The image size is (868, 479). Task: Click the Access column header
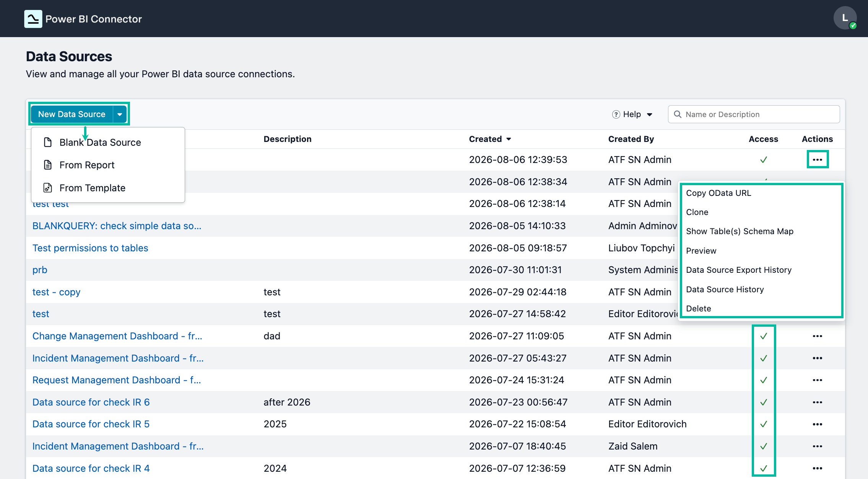tap(763, 139)
